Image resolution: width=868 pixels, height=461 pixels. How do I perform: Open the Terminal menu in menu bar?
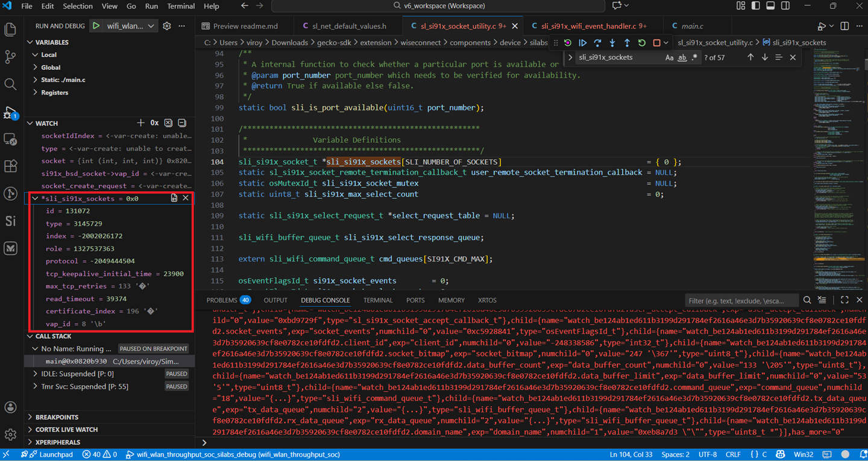tap(181, 6)
